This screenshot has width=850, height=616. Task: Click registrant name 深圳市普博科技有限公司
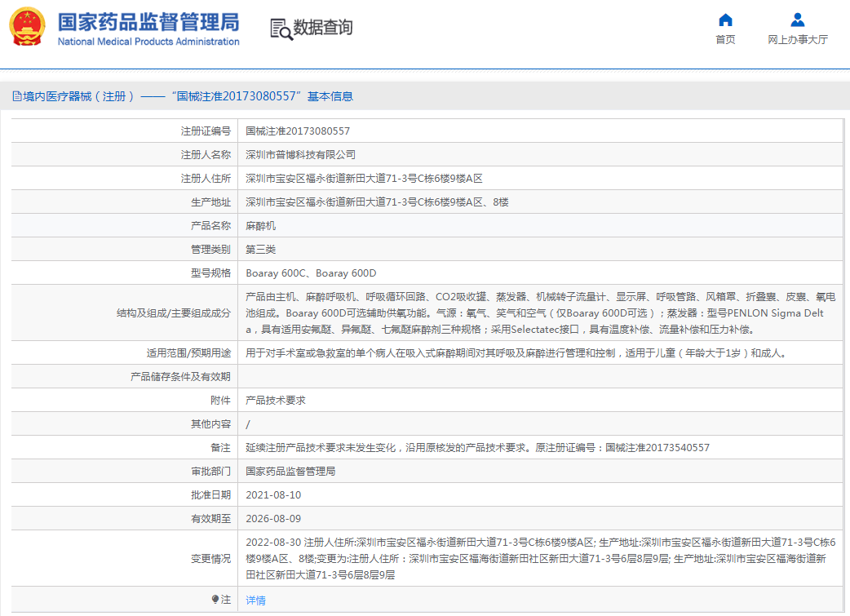click(300, 155)
